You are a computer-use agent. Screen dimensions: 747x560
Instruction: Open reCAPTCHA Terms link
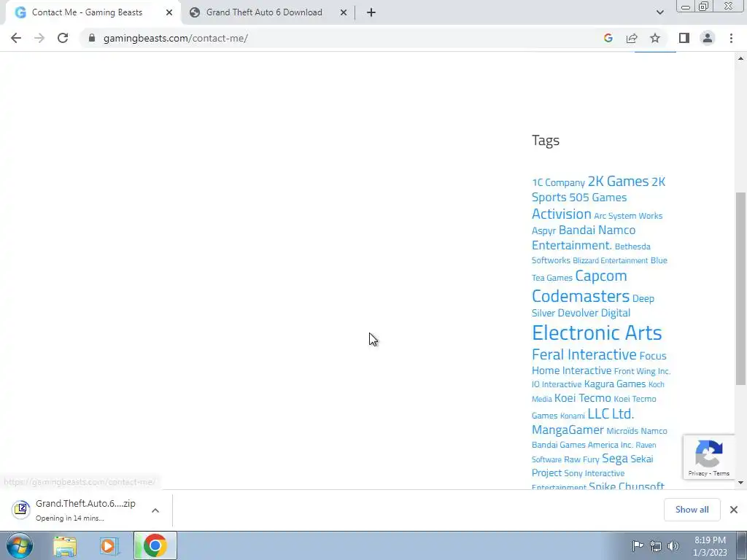coord(721,473)
